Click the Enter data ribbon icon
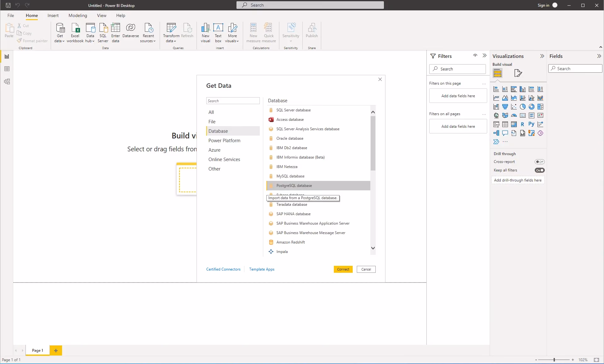 (116, 33)
